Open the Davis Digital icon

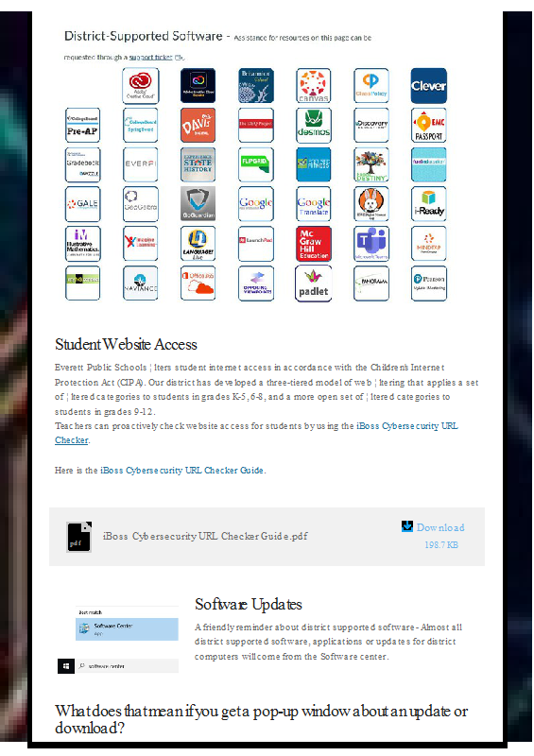pyautogui.click(x=198, y=126)
